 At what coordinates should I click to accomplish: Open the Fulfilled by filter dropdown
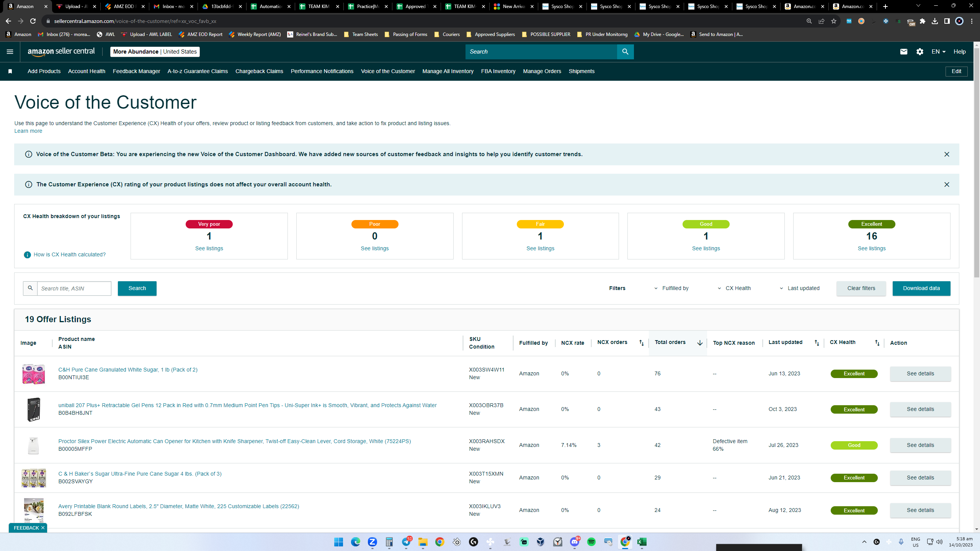671,289
